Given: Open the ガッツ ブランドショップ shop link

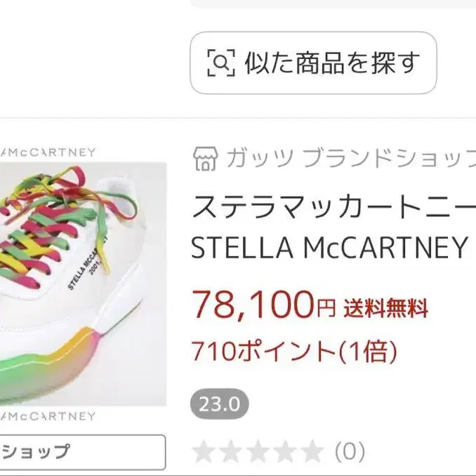Looking at the screenshot, I should pyautogui.click(x=351, y=158).
